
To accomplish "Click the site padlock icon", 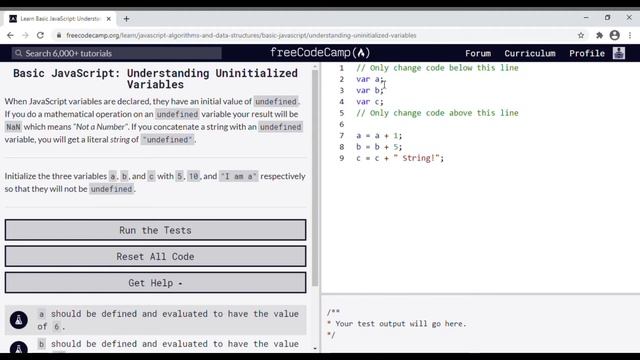I will [x=59, y=36].
